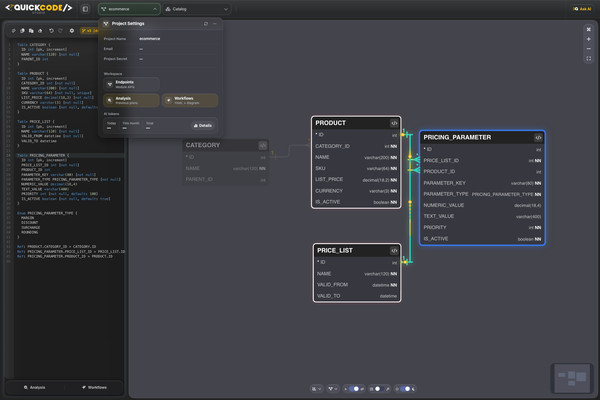Open the second bottom-bar dropdown with the nodes icon
600x400 pixels.
pyautogui.click(x=333, y=389)
